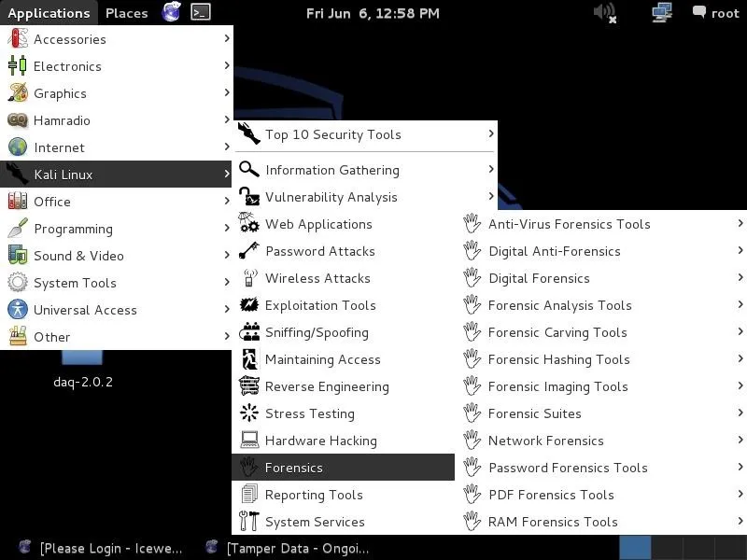Viewport: 747px width, 560px height.
Task: Click the Wireless Attacks antenna icon
Action: [x=249, y=278]
